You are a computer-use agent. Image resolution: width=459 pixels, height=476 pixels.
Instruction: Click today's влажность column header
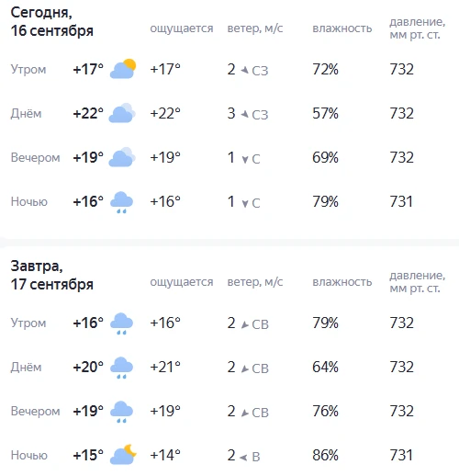pyautogui.click(x=342, y=28)
